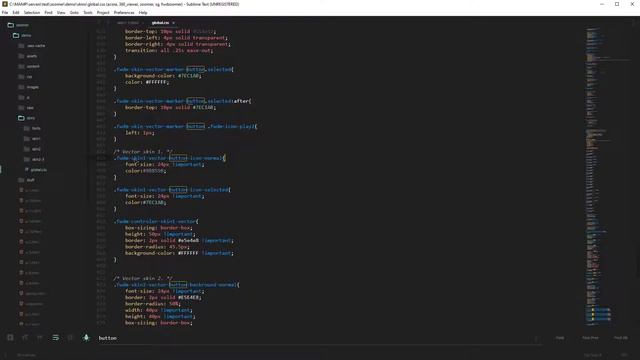
Task: Collapse the demo folder in sidebar
Action: point(16,36)
